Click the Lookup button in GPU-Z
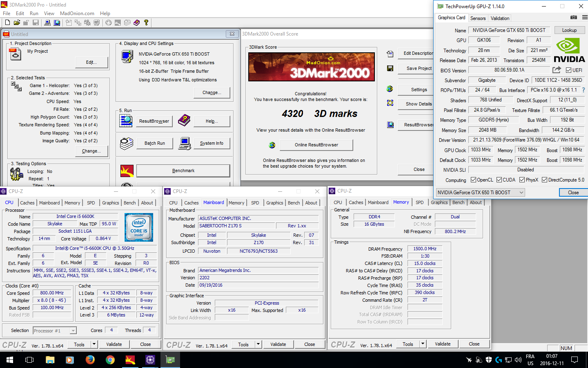 (x=569, y=30)
